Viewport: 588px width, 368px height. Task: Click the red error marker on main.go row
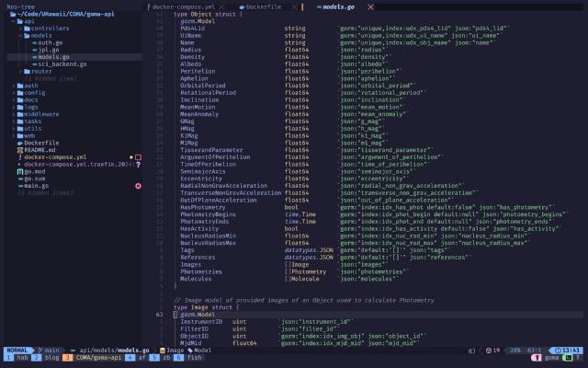138,186
